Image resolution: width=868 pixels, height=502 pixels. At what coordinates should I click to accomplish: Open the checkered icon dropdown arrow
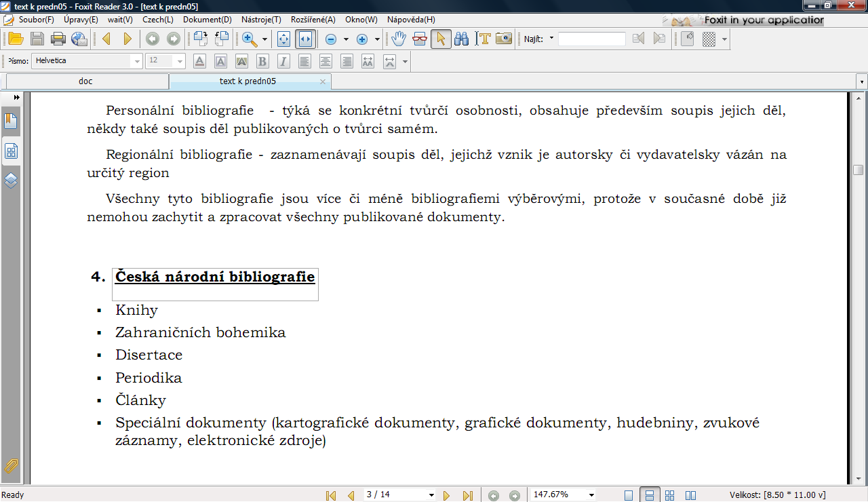pos(725,39)
